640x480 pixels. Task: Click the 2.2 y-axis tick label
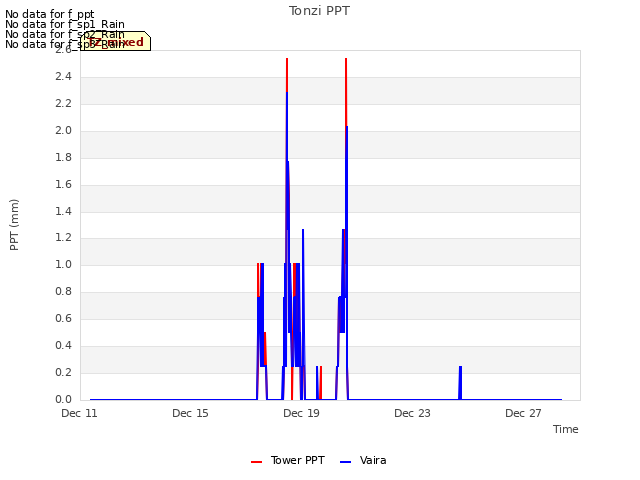coord(63,103)
